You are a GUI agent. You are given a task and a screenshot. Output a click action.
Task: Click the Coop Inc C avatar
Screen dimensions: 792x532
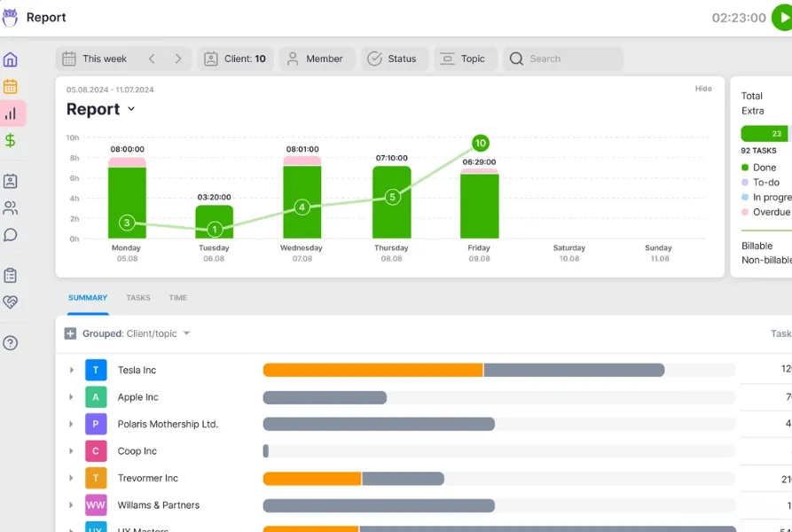coord(96,451)
